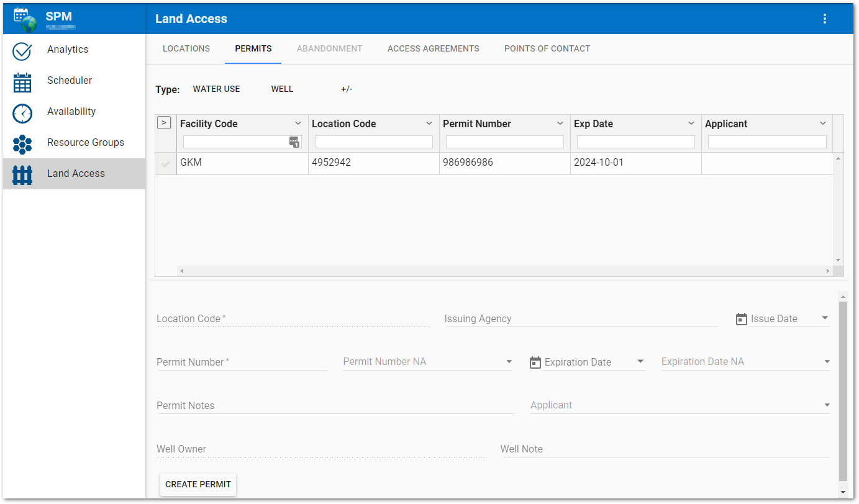Click the Issue Date calendar icon
Screen dimensions: 859x504
click(741, 319)
